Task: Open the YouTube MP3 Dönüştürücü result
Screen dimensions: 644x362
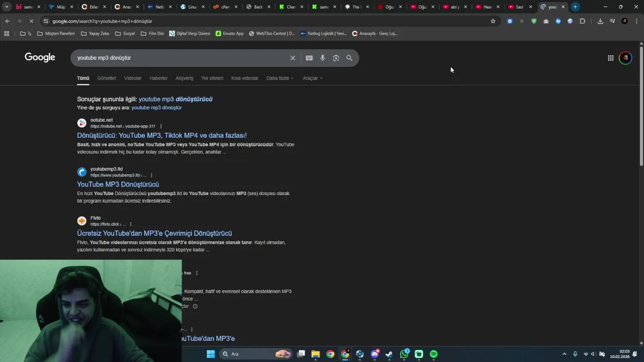Action: tap(118, 185)
